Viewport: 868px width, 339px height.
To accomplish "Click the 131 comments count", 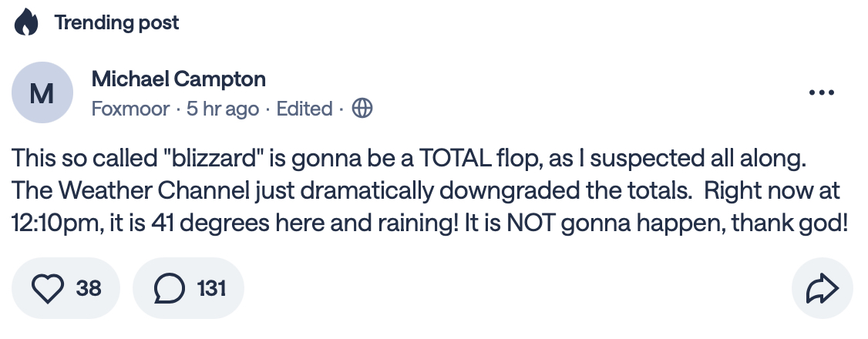I will (211, 288).
